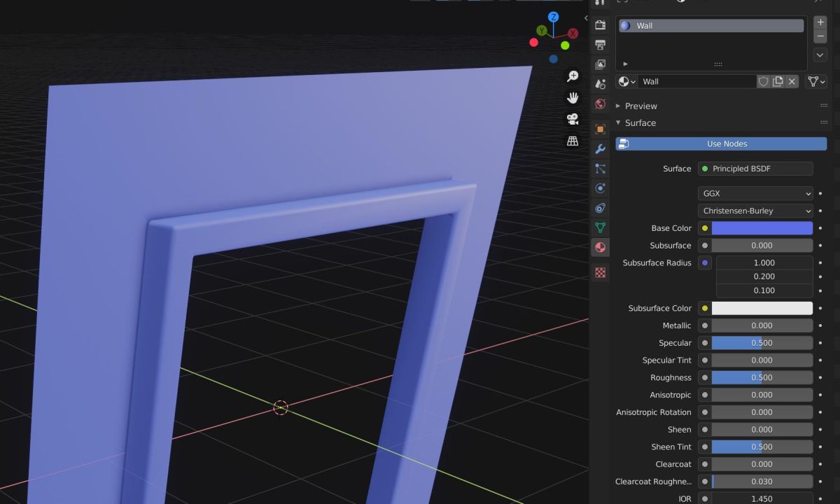Click the Z axis on navigation gizmo
The width and height of the screenshot is (840, 504).
tap(554, 17)
